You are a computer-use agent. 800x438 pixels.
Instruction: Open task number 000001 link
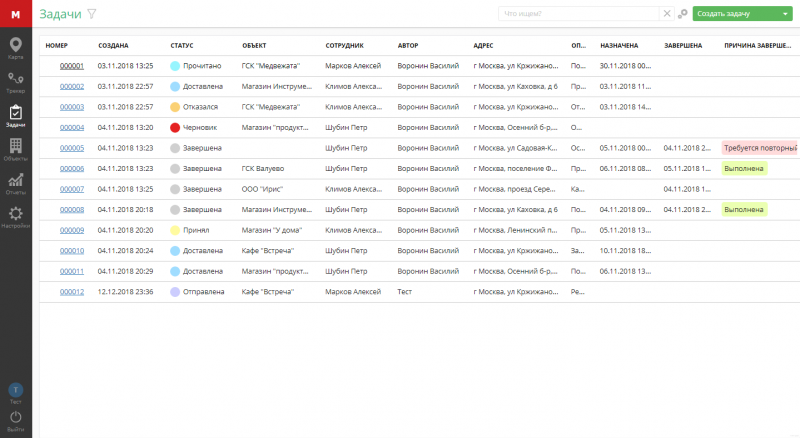click(x=72, y=65)
